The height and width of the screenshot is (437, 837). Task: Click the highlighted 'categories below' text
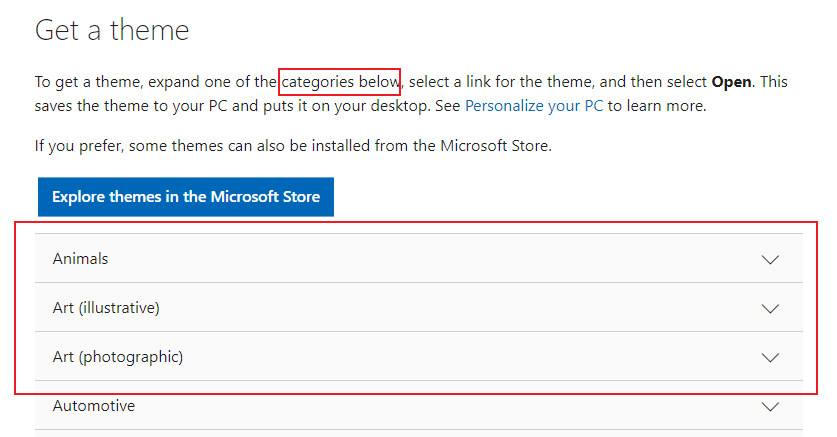pos(340,81)
